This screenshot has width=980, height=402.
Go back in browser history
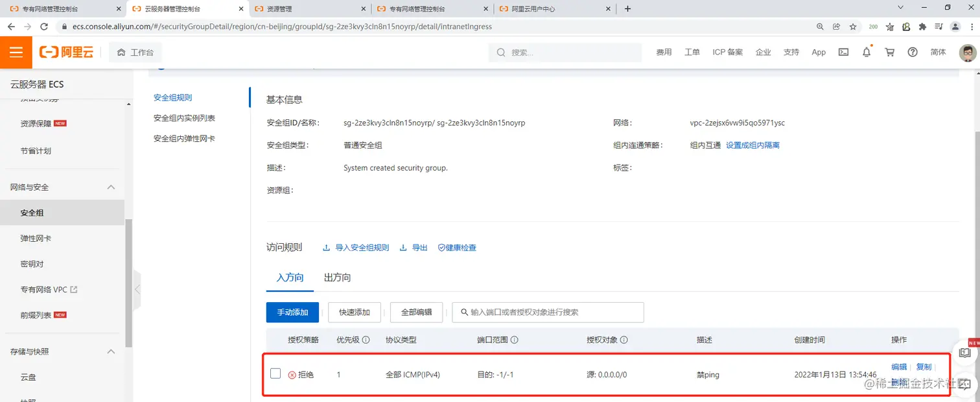tap(10, 27)
